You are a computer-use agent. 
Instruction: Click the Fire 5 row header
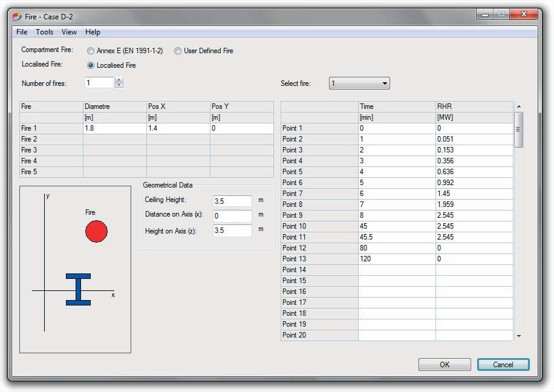point(51,172)
